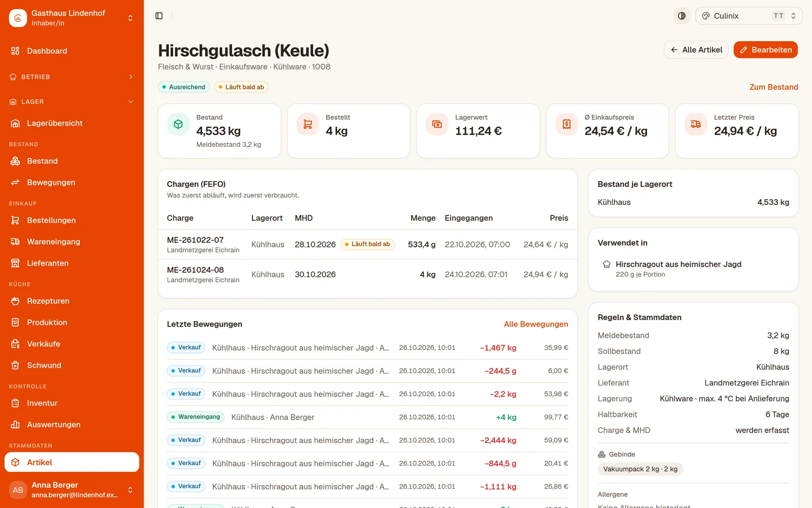Expand the BETRIEB section
Screen dimensions: 812x508
tap(72, 77)
